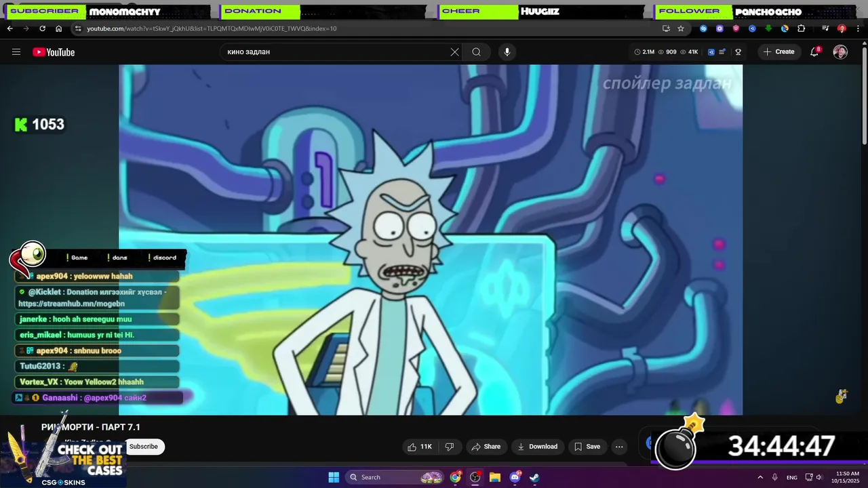Open the purple gear browser extension
Viewport: 868px width, 488px height.
click(x=719, y=28)
